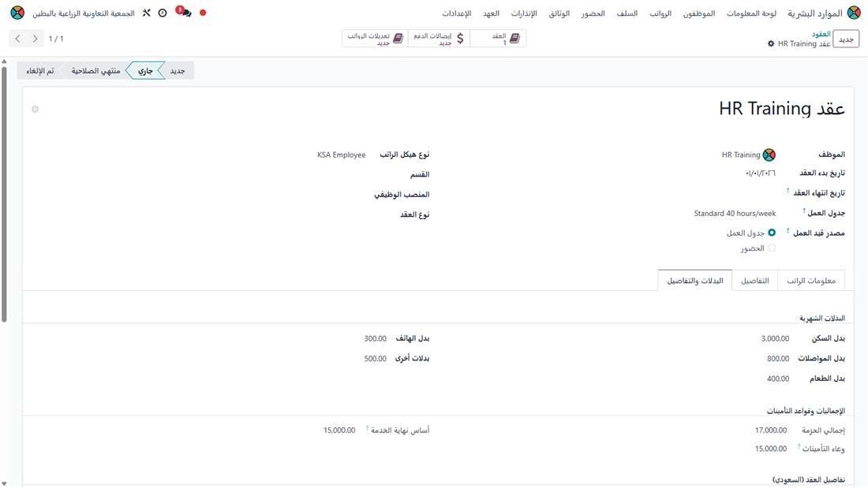Open the العقد stat button

(498, 39)
